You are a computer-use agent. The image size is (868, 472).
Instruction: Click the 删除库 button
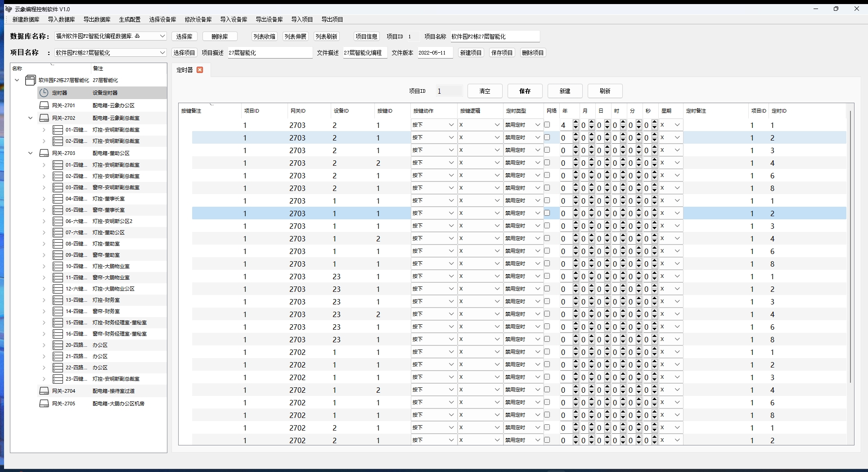point(220,36)
